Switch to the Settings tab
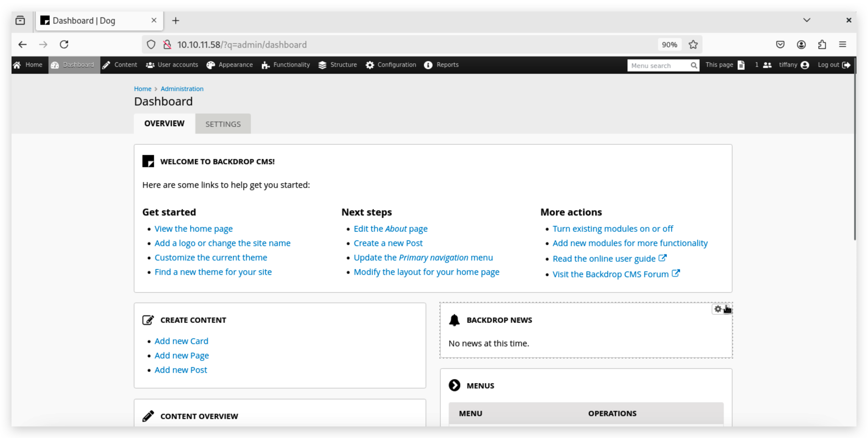 point(223,124)
